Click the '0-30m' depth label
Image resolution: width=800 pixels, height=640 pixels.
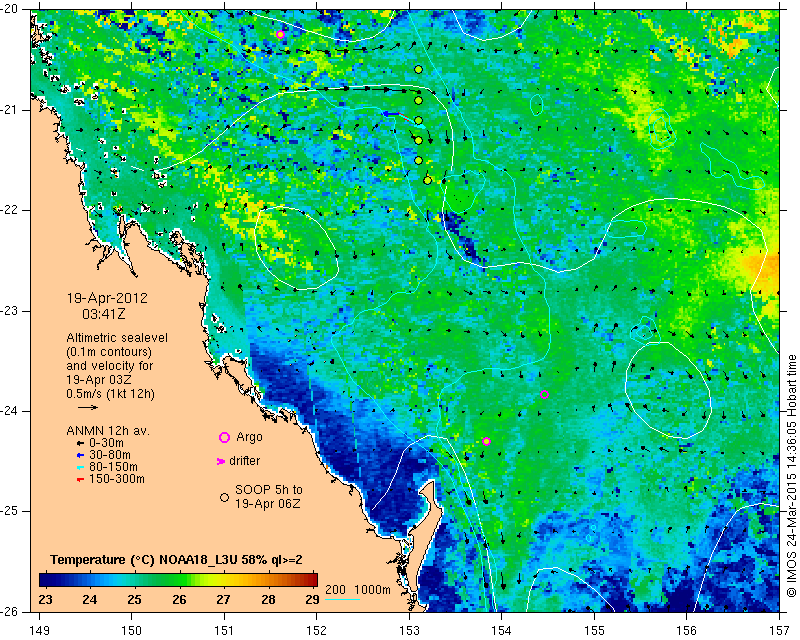(x=106, y=443)
